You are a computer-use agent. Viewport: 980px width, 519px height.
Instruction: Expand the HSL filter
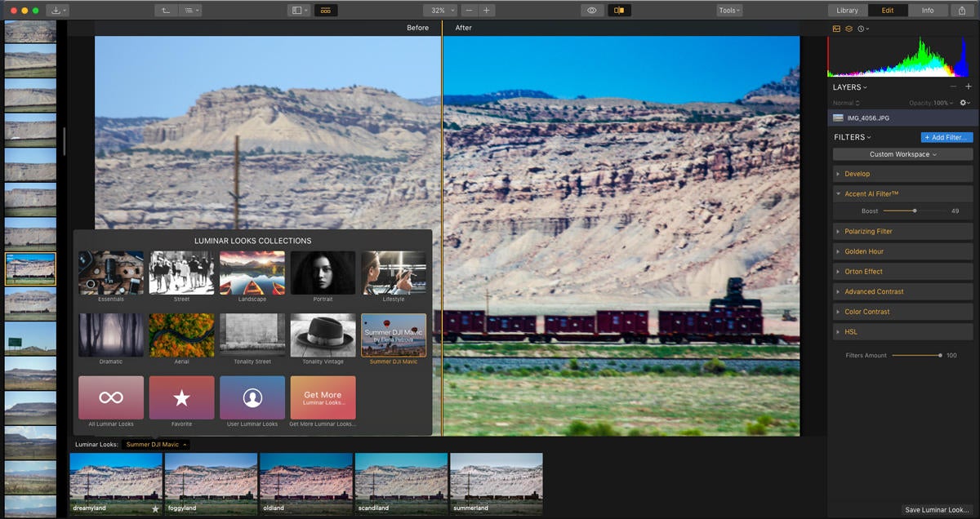tap(902, 332)
